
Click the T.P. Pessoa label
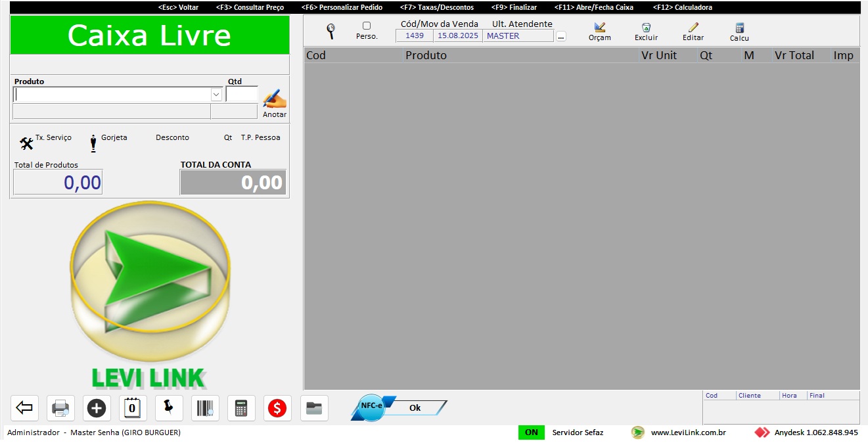(x=260, y=137)
